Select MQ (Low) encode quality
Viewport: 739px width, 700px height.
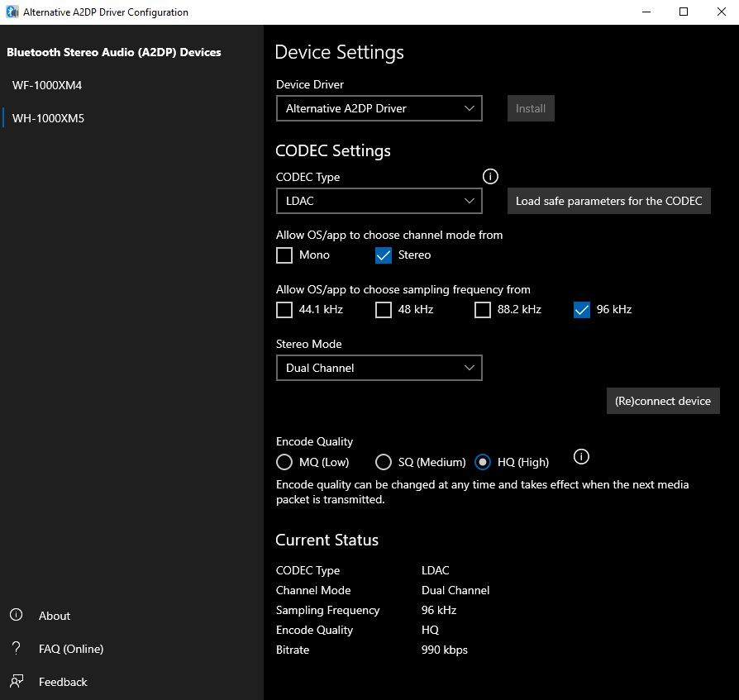pyautogui.click(x=284, y=462)
